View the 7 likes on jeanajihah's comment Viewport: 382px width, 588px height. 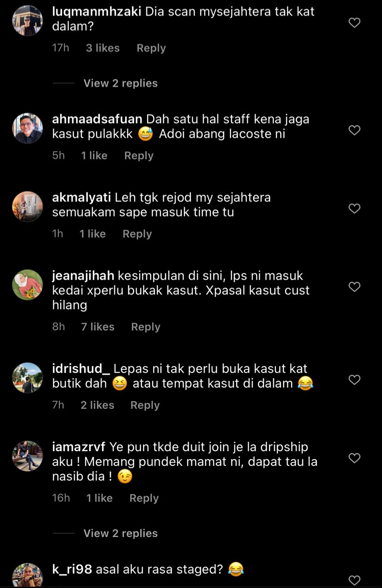(x=98, y=327)
